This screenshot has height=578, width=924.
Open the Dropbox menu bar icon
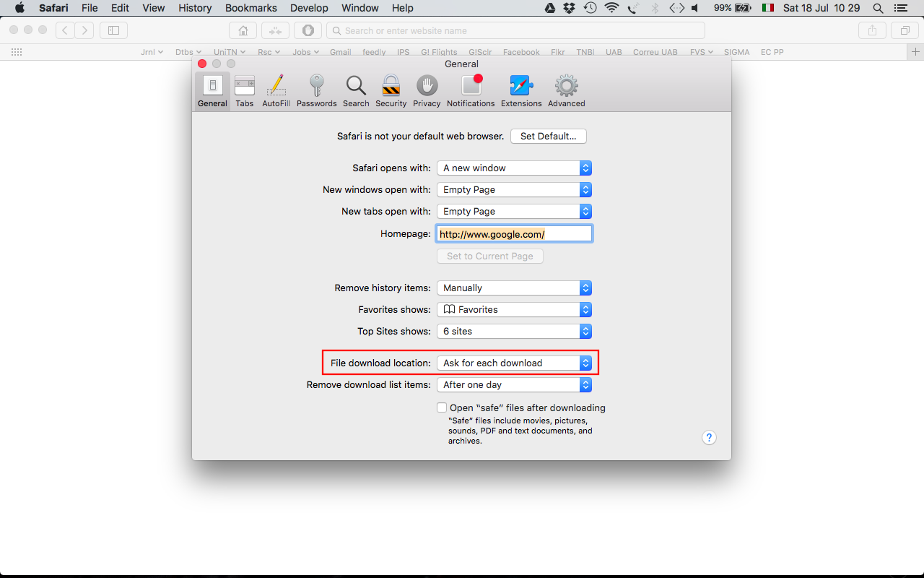(x=569, y=8)
